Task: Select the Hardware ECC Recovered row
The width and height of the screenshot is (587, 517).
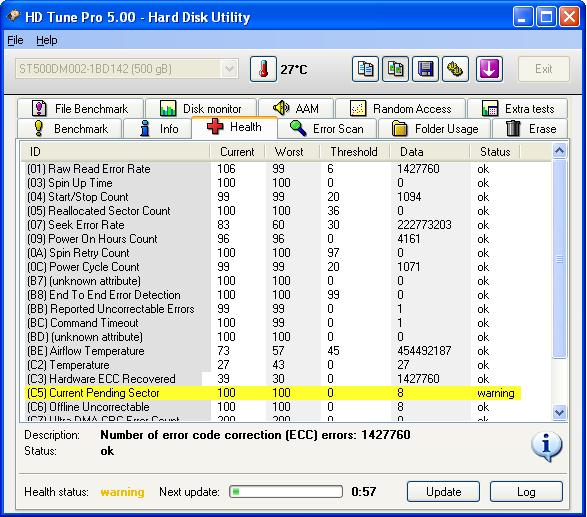Action: tap(273, 379)
